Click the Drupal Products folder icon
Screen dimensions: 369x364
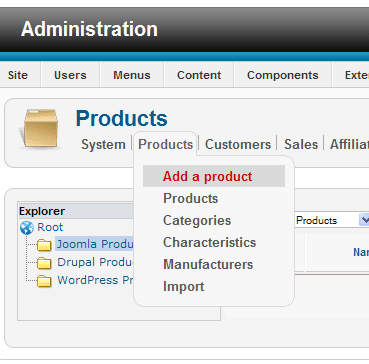pyautogui.click(x=44, y=263)
